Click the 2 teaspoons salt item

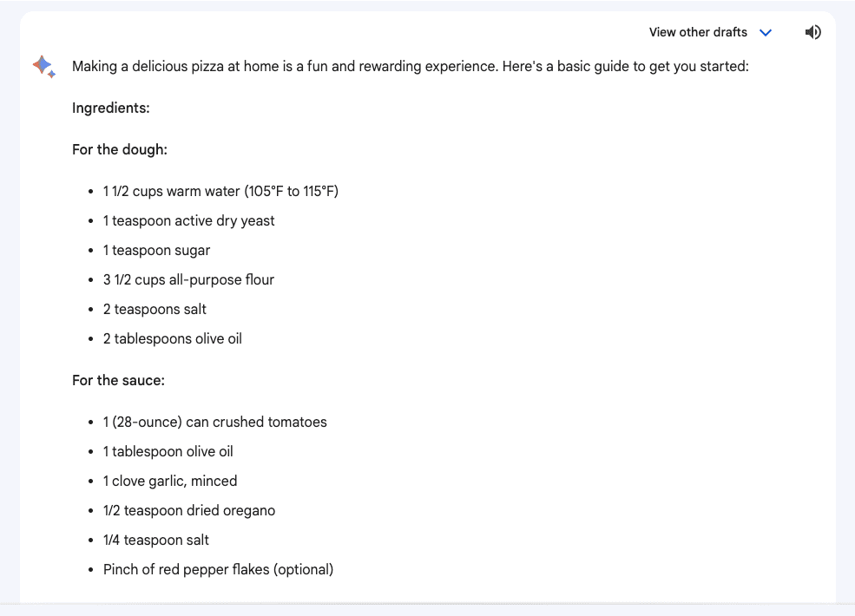(155, 309)
